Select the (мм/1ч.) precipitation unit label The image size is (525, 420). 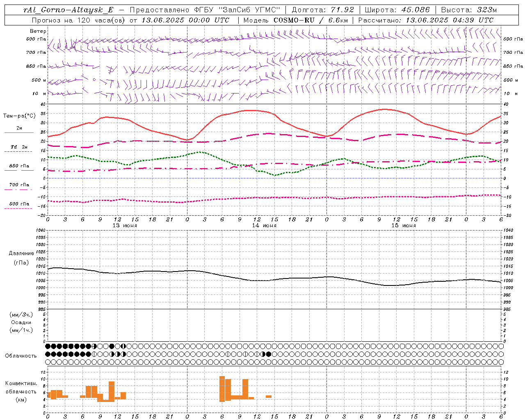click(21, 330)
